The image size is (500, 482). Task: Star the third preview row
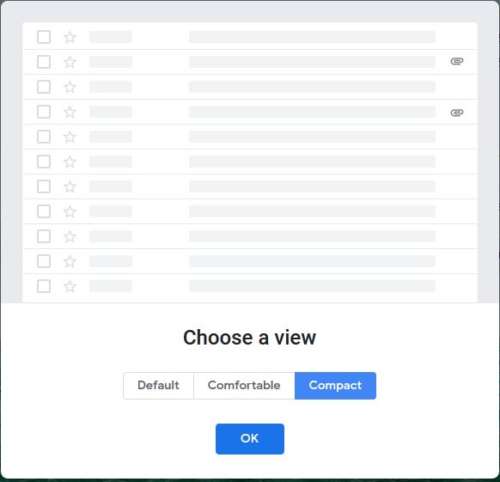pos(70,87)
